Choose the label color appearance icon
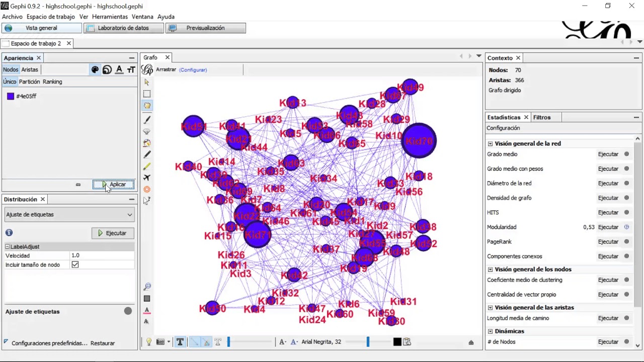This screenshot has height=362, width=644. pyautogui.click(x=119, y=70)
